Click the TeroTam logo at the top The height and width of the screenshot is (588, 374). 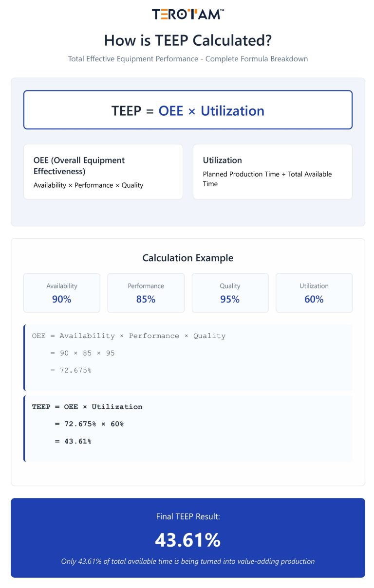[187, 14]
